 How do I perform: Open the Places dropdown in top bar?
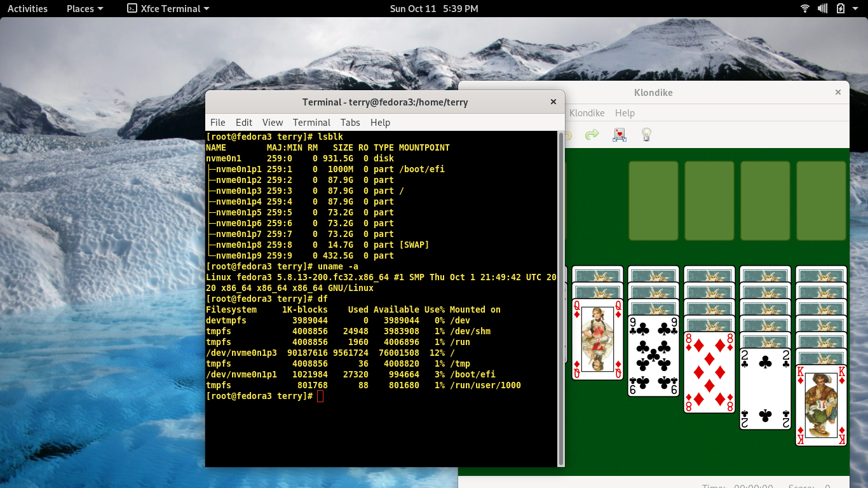85,8
